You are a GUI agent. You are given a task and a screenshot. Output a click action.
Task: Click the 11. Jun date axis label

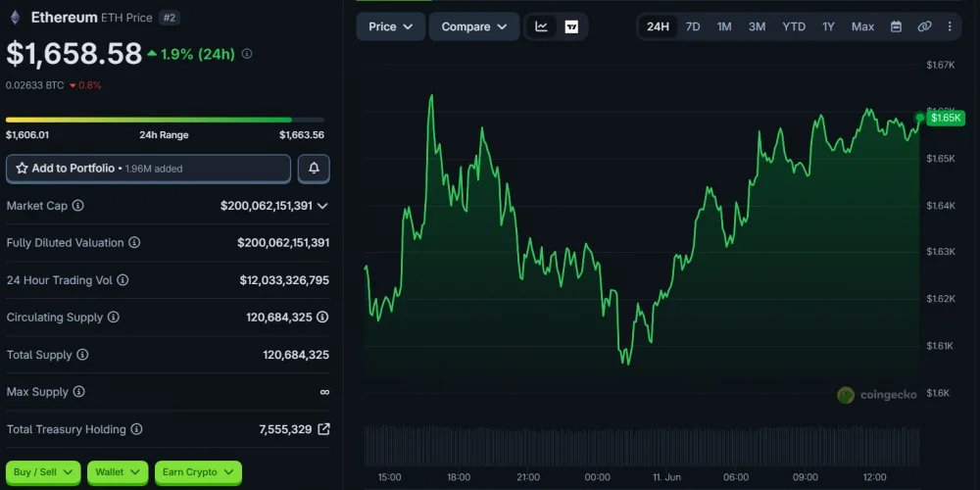(x=666, y=477)
